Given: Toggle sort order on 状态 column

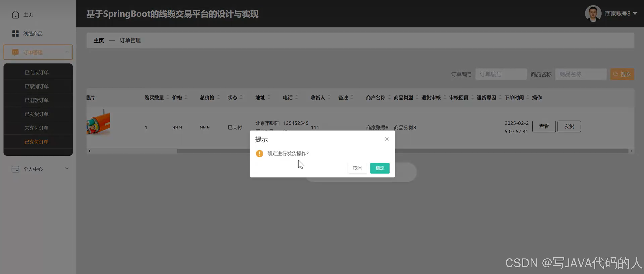Looking at the screenshot, I should pyautogui.click(x=241, y=97).
